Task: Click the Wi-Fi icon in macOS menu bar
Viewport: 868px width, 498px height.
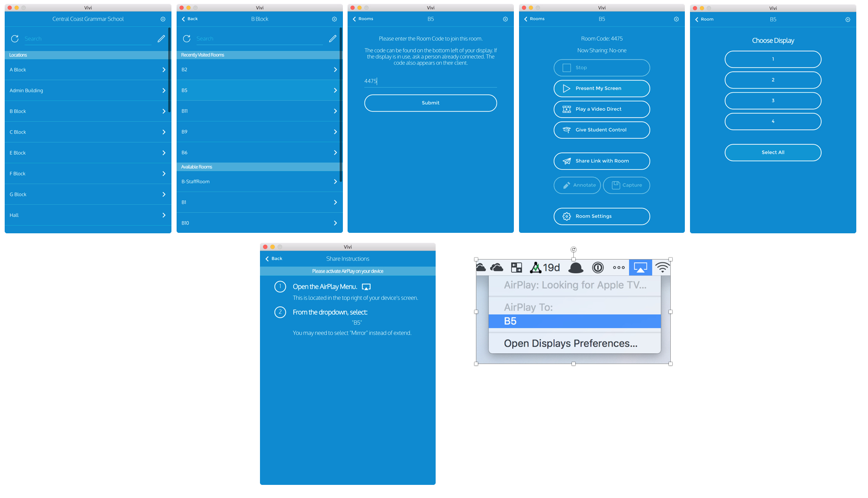Action: click(x=662, y=268)
